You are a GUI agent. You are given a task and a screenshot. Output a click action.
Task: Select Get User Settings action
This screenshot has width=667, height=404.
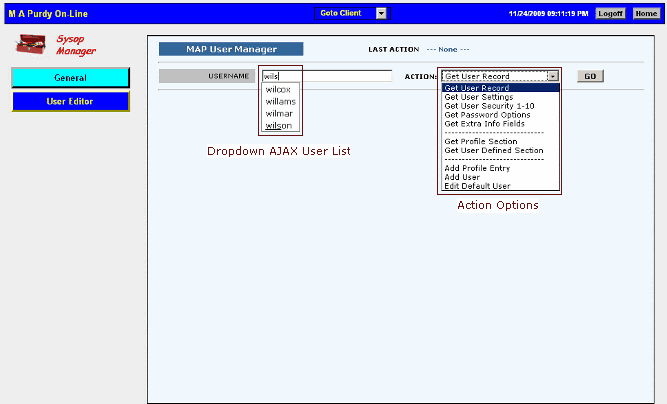pyautogui.click(x=478, y=97)
